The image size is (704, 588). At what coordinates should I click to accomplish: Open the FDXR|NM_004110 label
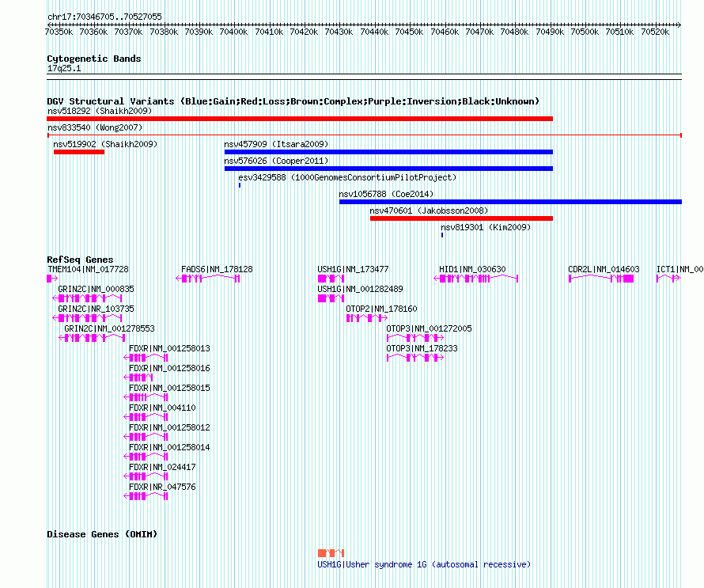[162, 408]
